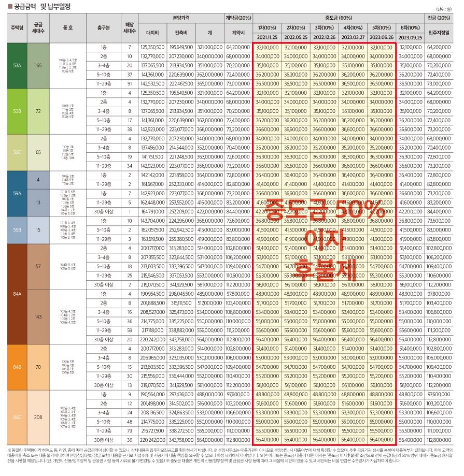Select the date 2023.09.25
The width and height of the screenshot is (464, 476).
(410, 37)
